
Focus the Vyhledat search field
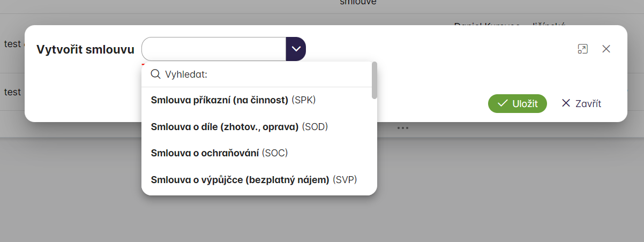263,74
